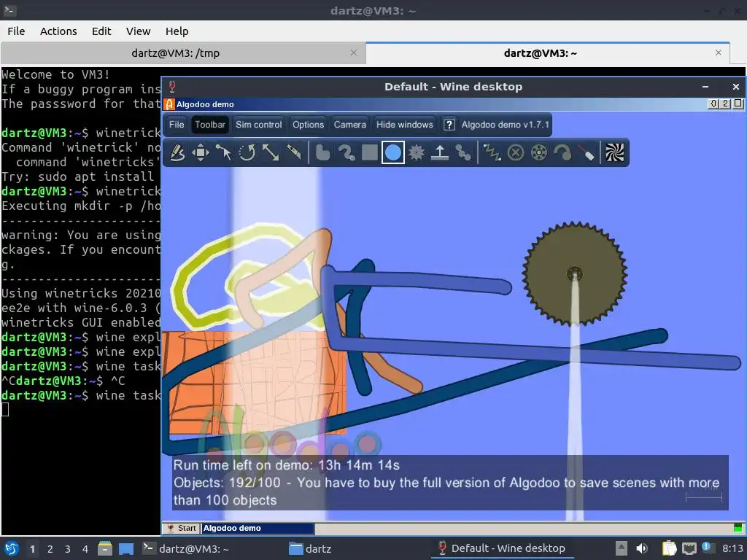
Task: Open terminal Help menu
Action: click(x=177, y=31)
